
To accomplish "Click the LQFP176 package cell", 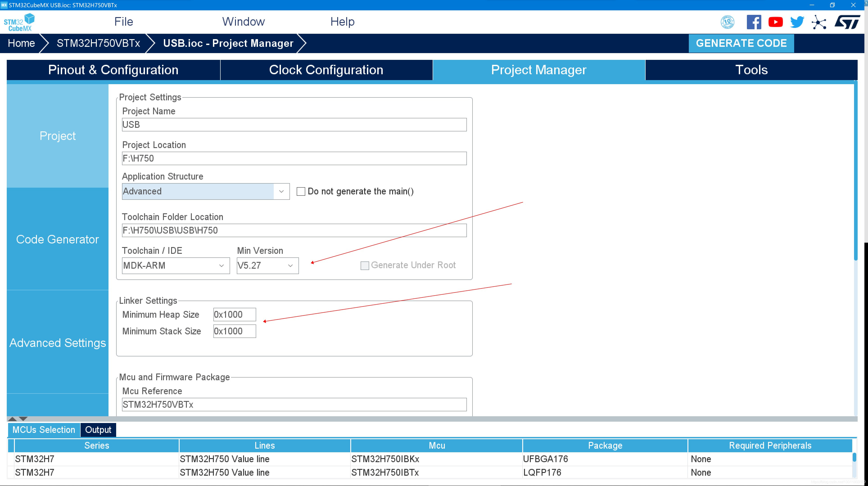I will [x=605, y=472].
